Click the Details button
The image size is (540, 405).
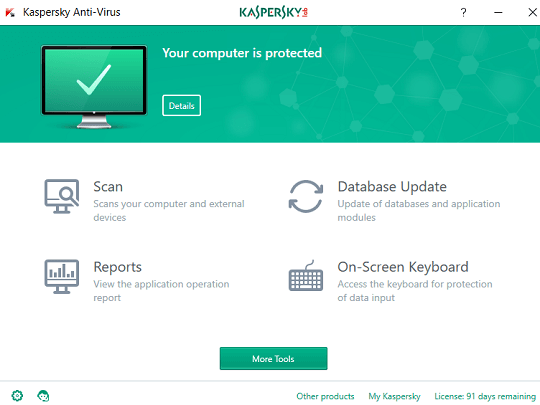181,105
